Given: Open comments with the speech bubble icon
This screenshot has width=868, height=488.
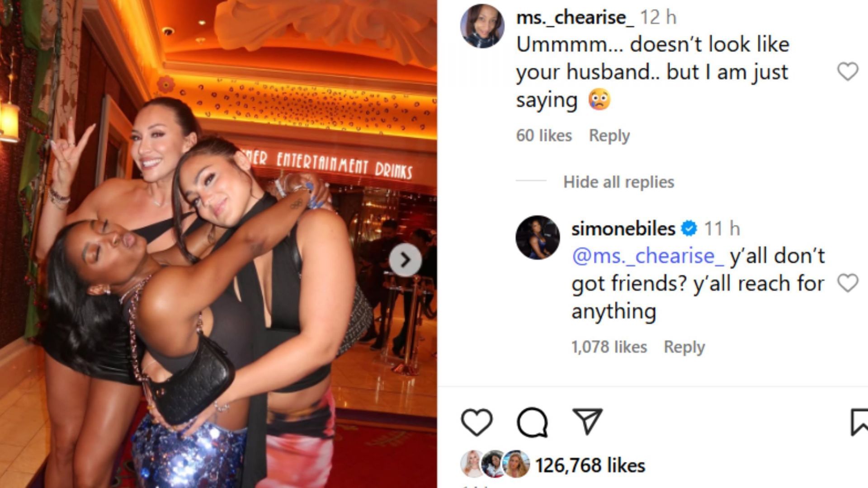Looking at the screenshot, I should tap(533, 422).
